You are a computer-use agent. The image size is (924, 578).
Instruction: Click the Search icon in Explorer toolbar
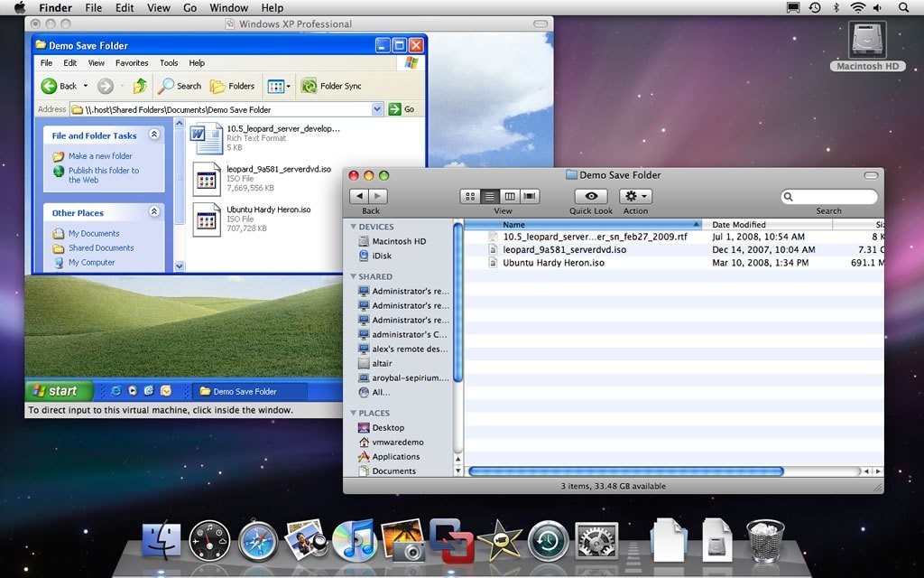[179, 86]
